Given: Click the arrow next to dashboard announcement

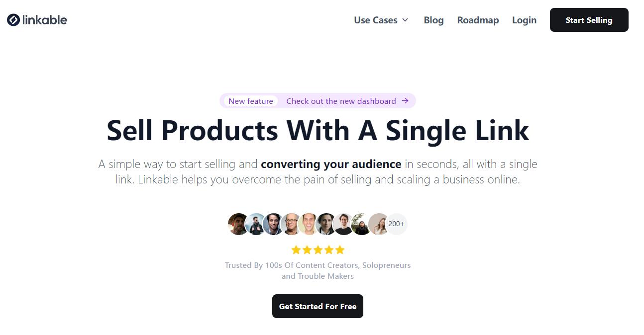Looking at the screenshot, I should 405,101.
